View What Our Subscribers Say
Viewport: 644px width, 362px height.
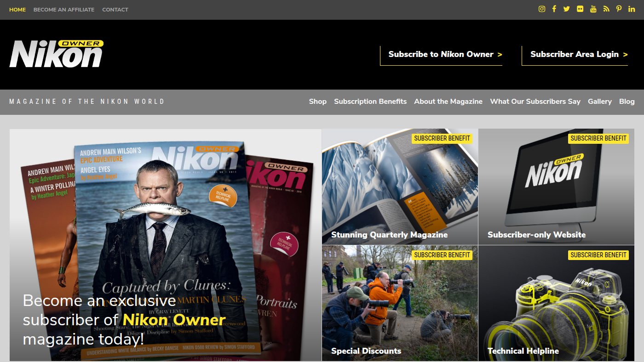(x=535, y=102)
